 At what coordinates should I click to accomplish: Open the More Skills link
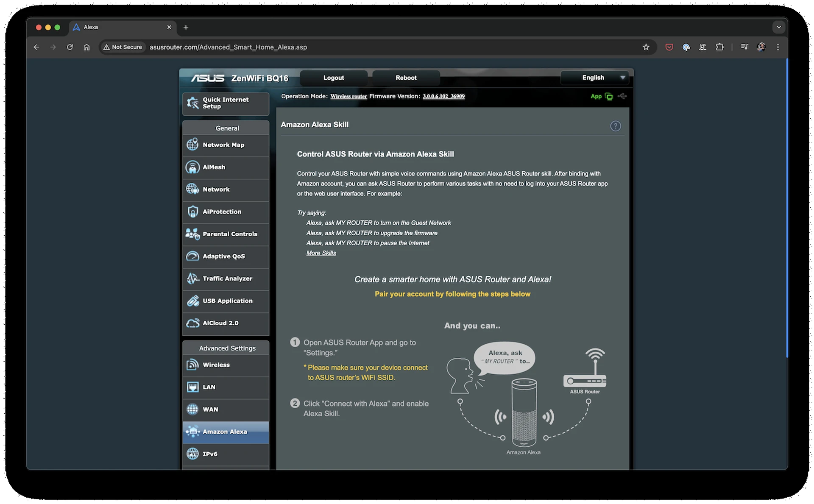[321, 253]
